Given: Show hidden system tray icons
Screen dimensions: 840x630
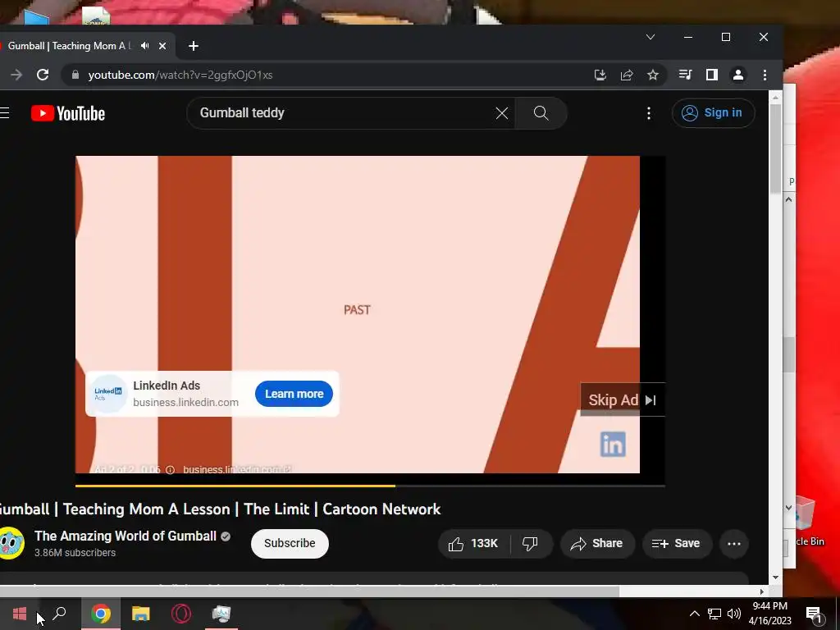Looking at the screenshot, I should click(694, 614).
